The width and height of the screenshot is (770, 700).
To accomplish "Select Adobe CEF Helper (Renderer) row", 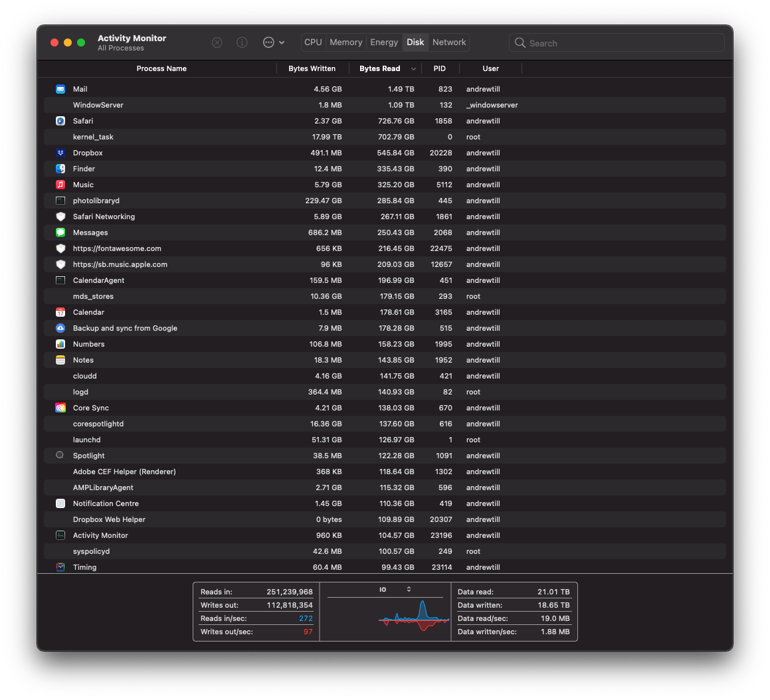I will pyautogui.click(x=385, y=472).
